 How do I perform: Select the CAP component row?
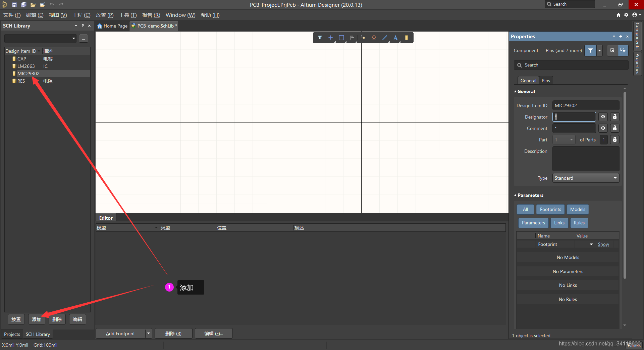point(47,59)
